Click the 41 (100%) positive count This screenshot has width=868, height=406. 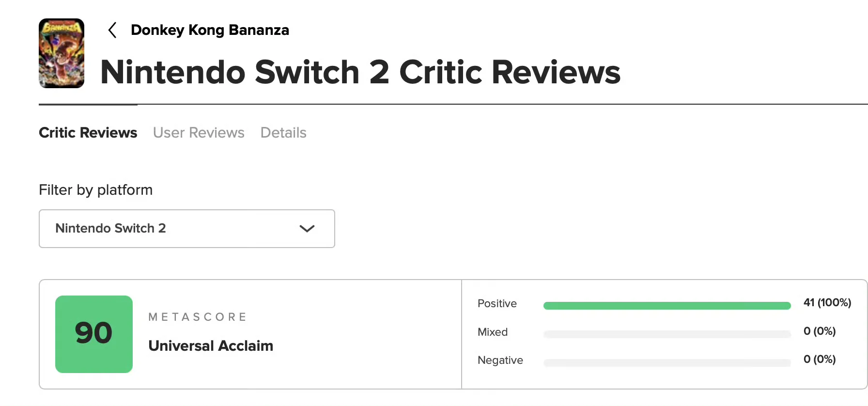(x=827, y=303)
